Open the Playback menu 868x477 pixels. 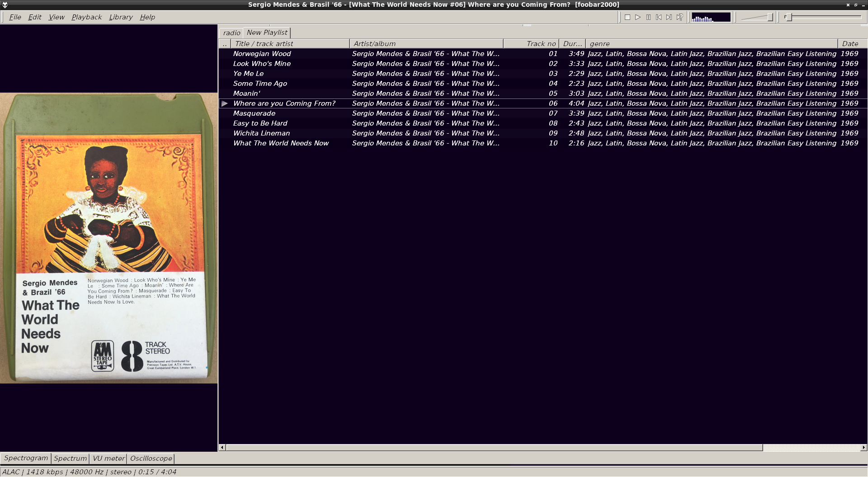click(87, 17)
